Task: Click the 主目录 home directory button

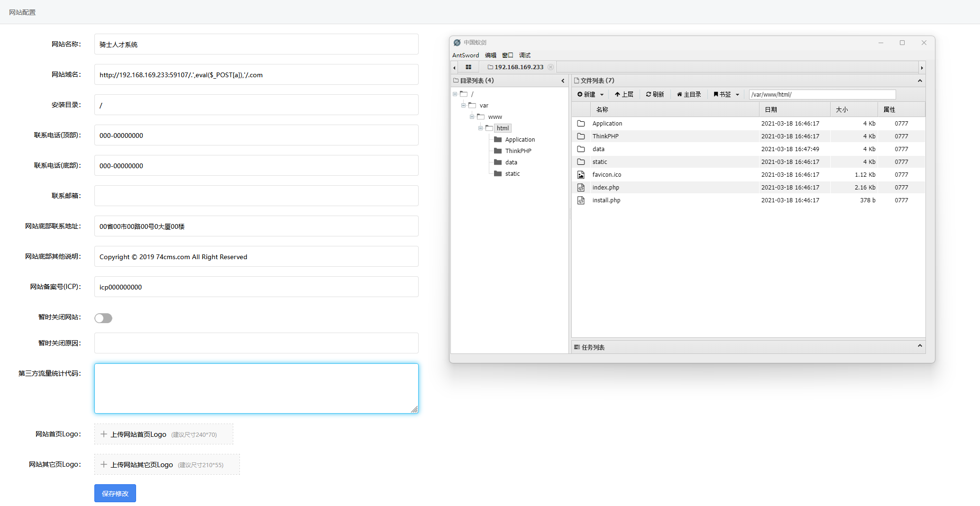Action: 688,95
